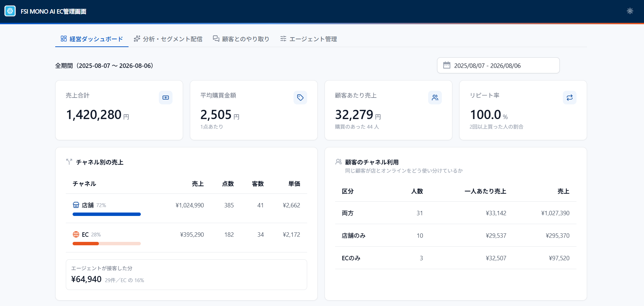Click the 区分 column header
The image size is (644, 306).
[348, 191]
